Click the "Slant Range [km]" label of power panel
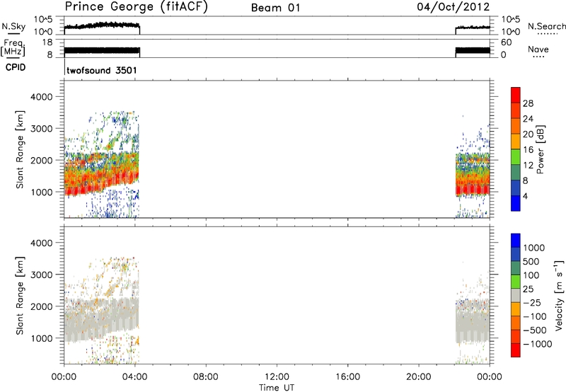566x392 pixels. point(20,150)
